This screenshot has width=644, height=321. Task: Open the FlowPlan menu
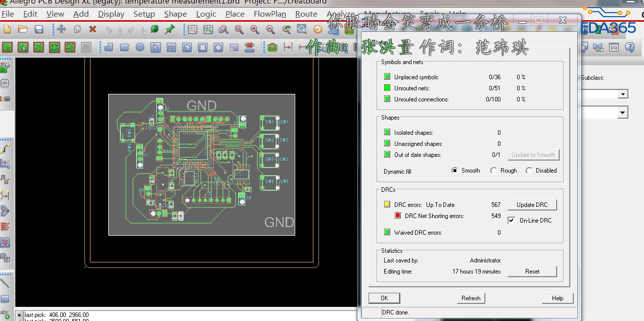(269, 14)
